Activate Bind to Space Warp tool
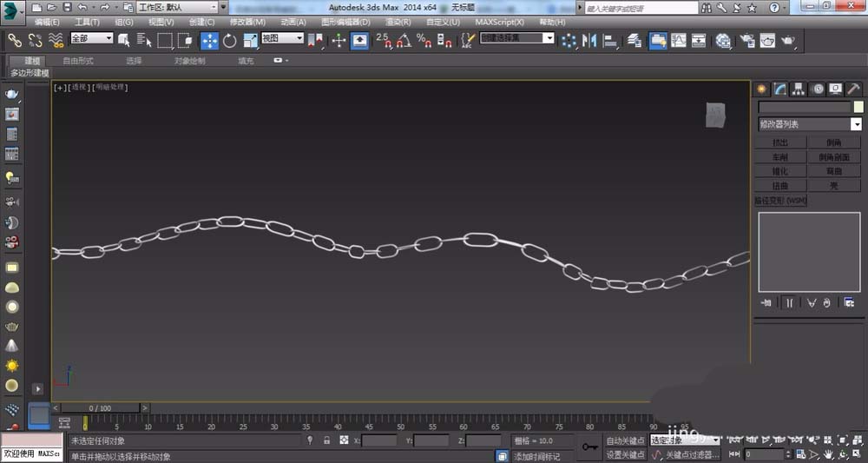 tap(56, 41)
